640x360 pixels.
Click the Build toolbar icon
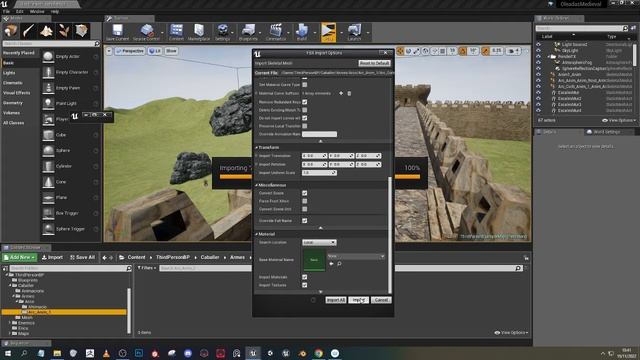(302, 32)
